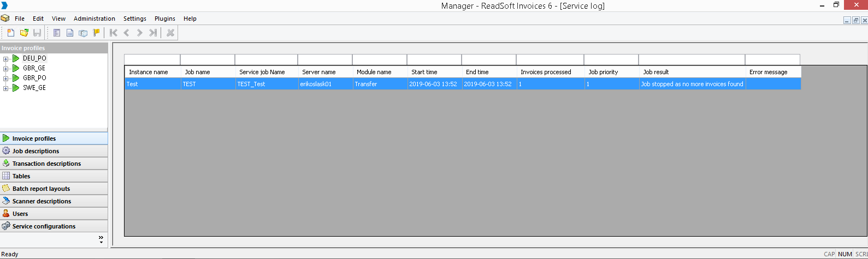
Task: Sort by Invoices processed column header
Action: pos(550,72)
